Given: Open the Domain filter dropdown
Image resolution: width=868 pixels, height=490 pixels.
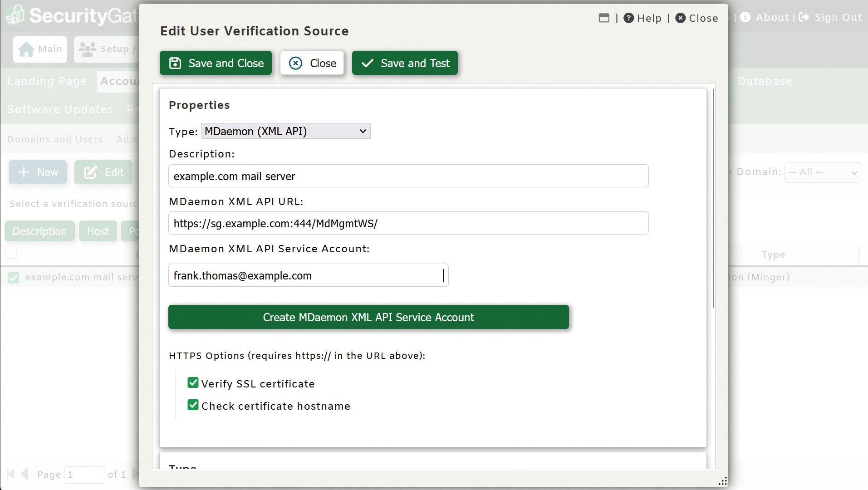Looking at the screenshot, I should point(823,172).
